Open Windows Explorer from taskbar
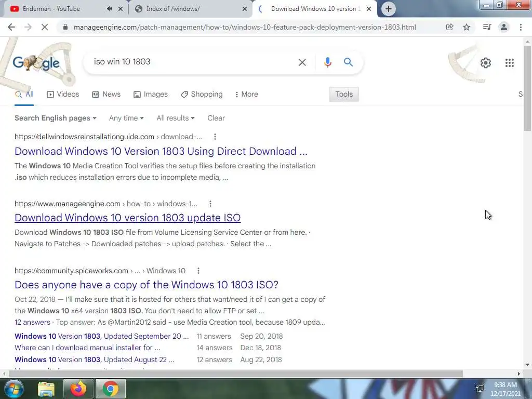532x399 pixels. (46, 389)
